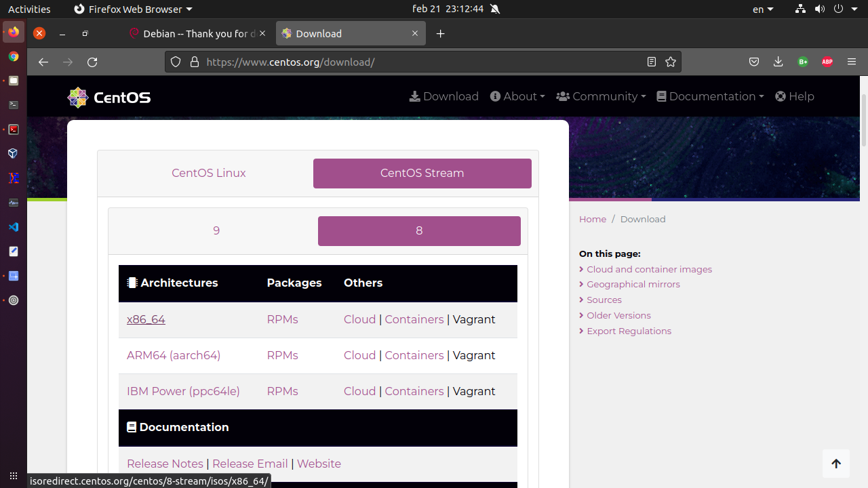The width and height of the screenshot is (868, 488).
Task: Open Save to Pocket icon
Action: (x=753, y=62)
